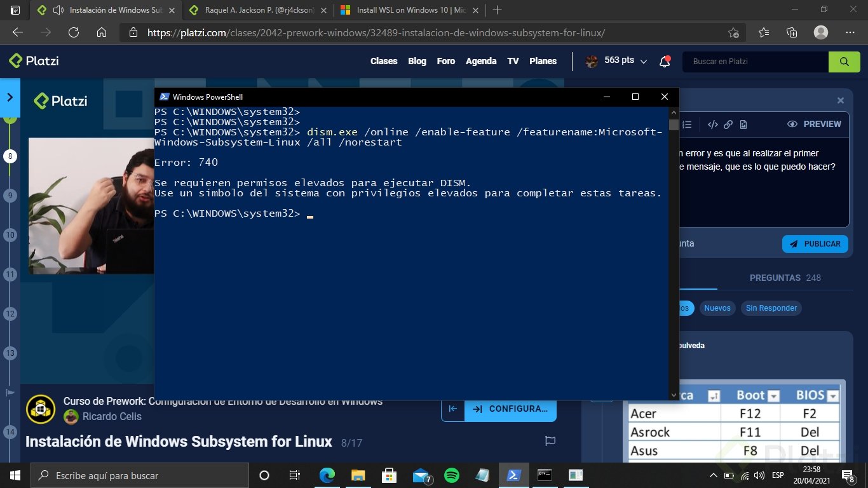The height and width of the screenshot is (488, 868).
Task: Mute audio on the Instalación de Windows tab
Action: 58,10
